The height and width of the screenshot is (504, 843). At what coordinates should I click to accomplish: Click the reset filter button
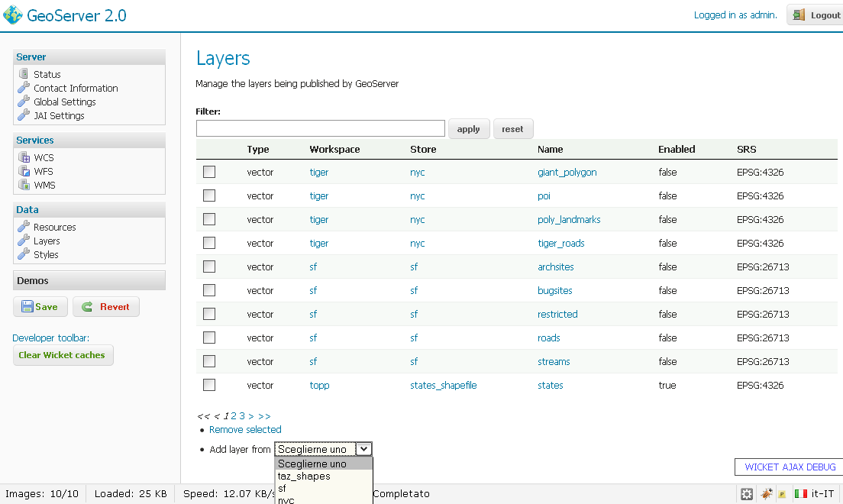pyautogui.click(x=513, y=128)
